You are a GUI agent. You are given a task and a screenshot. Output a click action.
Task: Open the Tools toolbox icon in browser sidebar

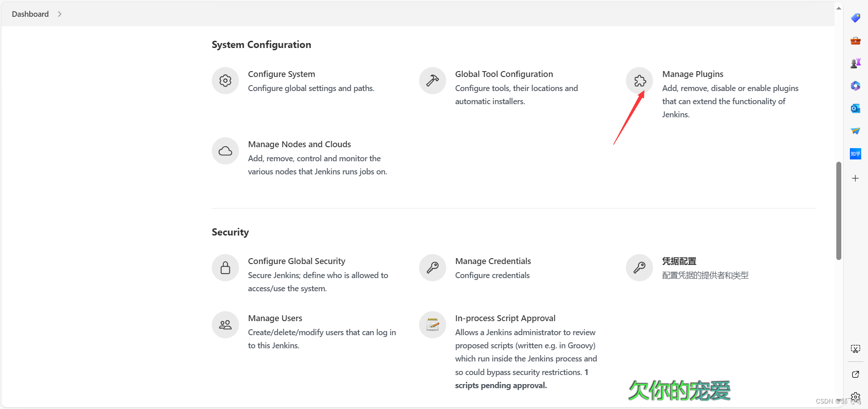855,41
